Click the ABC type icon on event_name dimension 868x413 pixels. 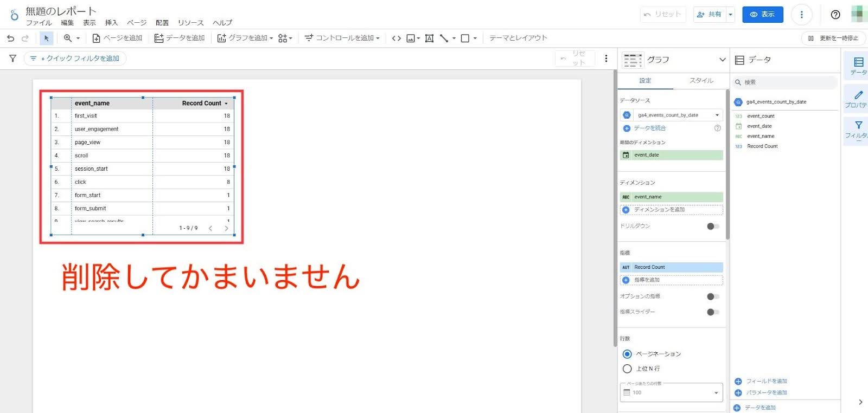[626, 197]
